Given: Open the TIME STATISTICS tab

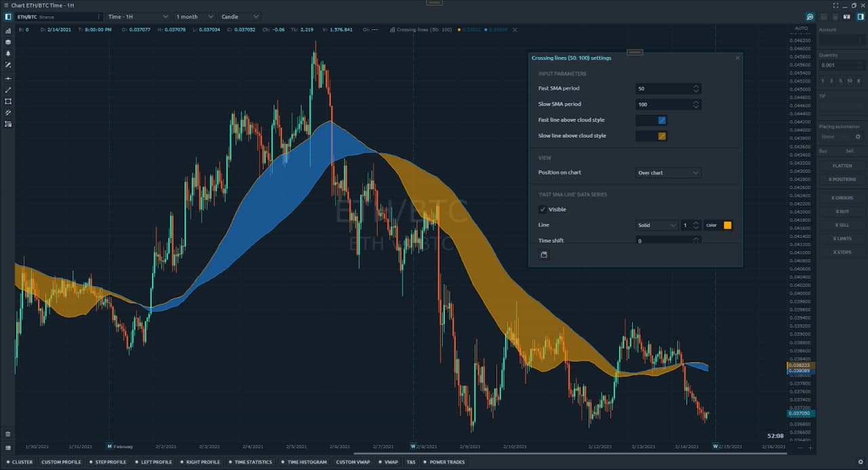Looking at the screenshot, I should [x=252, y=462].
